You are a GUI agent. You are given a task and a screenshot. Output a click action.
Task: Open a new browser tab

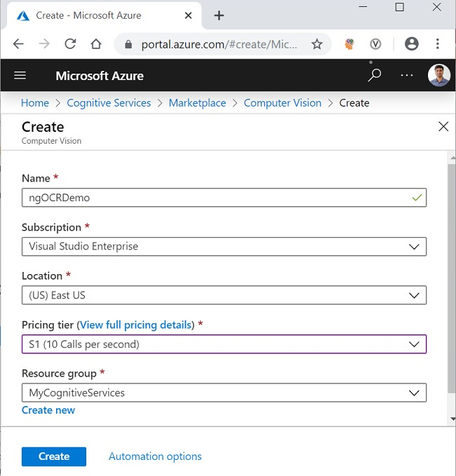point(219,15)
